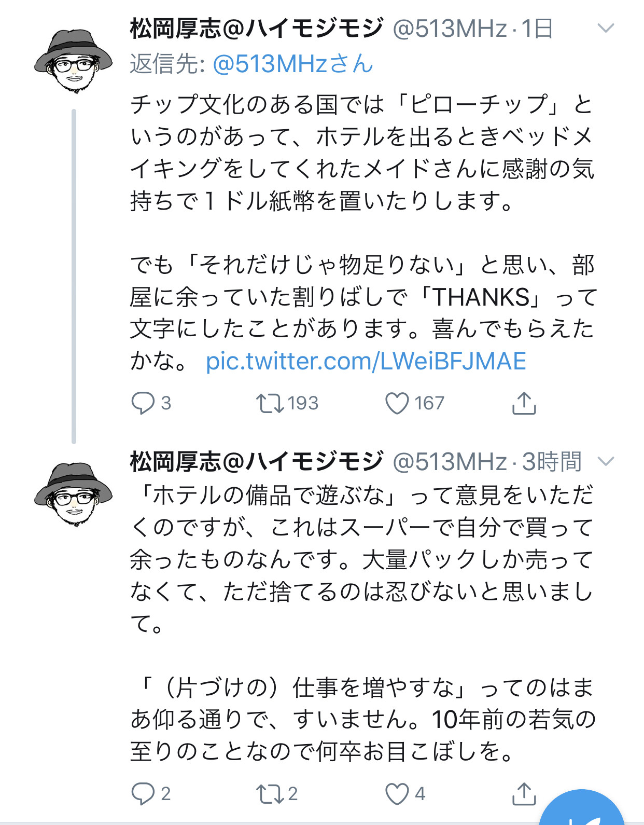Like the tweet with 4 likes
The width and height of the screenshot is (644, 825).
[x=397, y=793]
